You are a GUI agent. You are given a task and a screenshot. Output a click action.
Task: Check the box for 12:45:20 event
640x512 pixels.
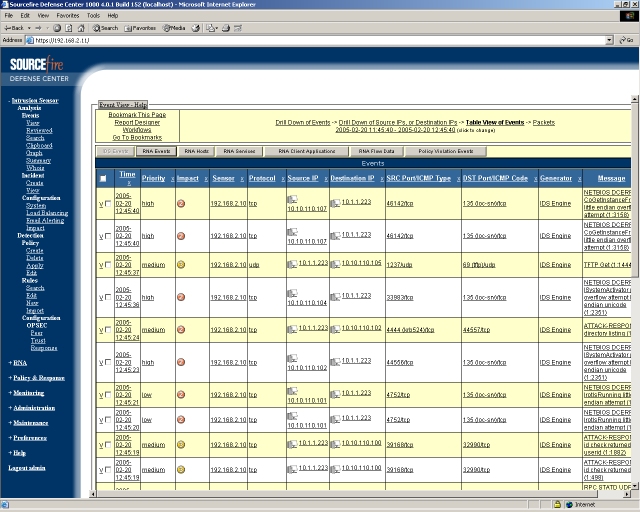click(x=108, y=419)
